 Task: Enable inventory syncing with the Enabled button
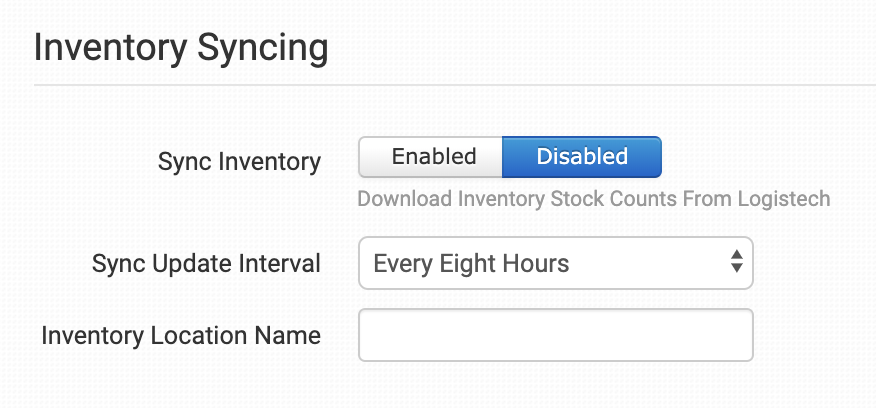(433, 157)
